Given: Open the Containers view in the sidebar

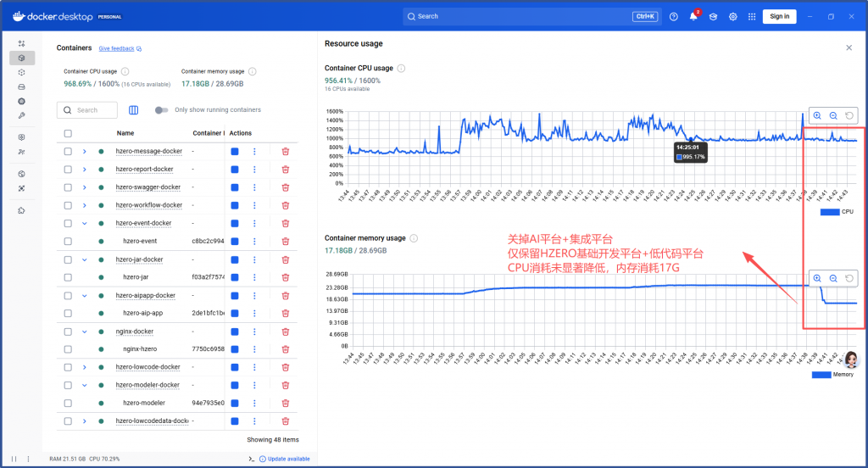Looking at the screenshot, I should click(x=22, y=58).
